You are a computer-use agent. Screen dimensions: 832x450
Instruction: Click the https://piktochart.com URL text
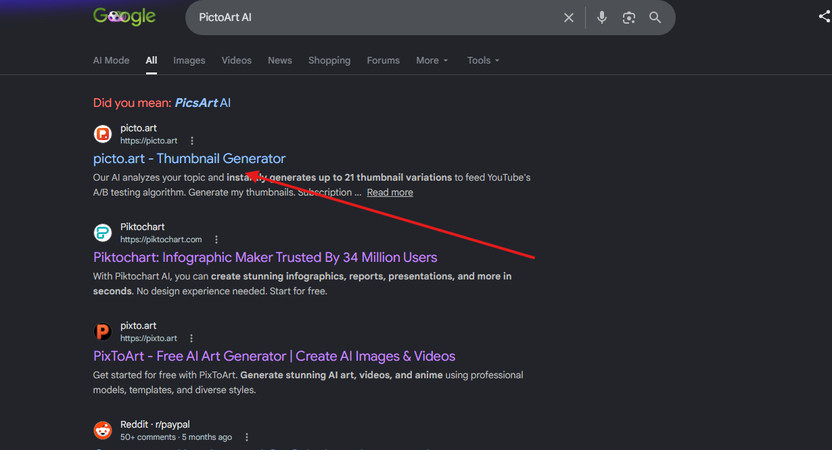(161, 239)
